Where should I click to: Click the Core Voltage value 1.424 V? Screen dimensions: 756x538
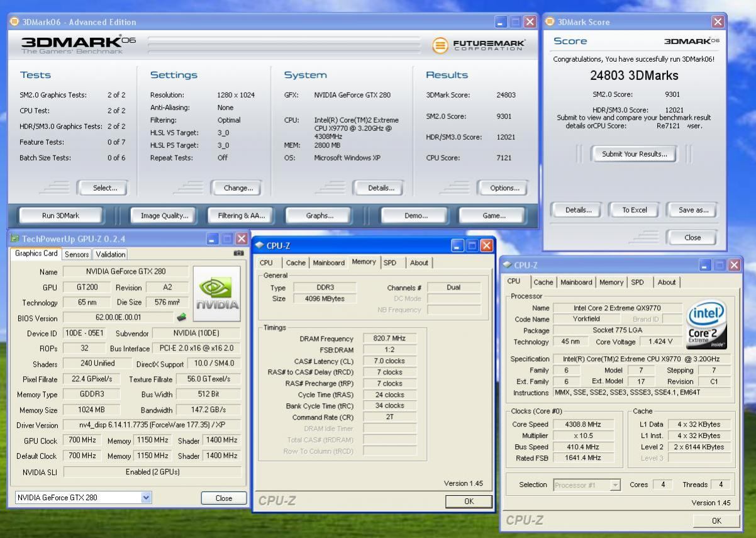pos(660,342)
